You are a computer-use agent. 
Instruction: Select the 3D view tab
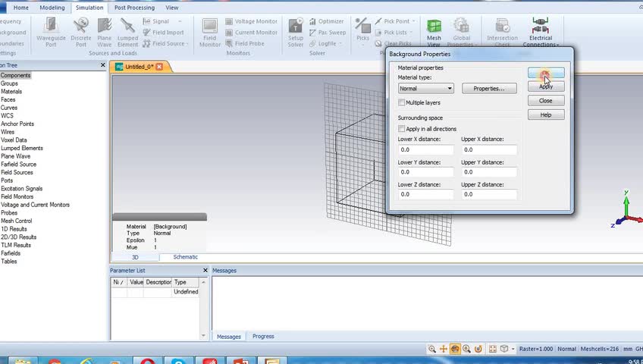click(x=135, y=257)
